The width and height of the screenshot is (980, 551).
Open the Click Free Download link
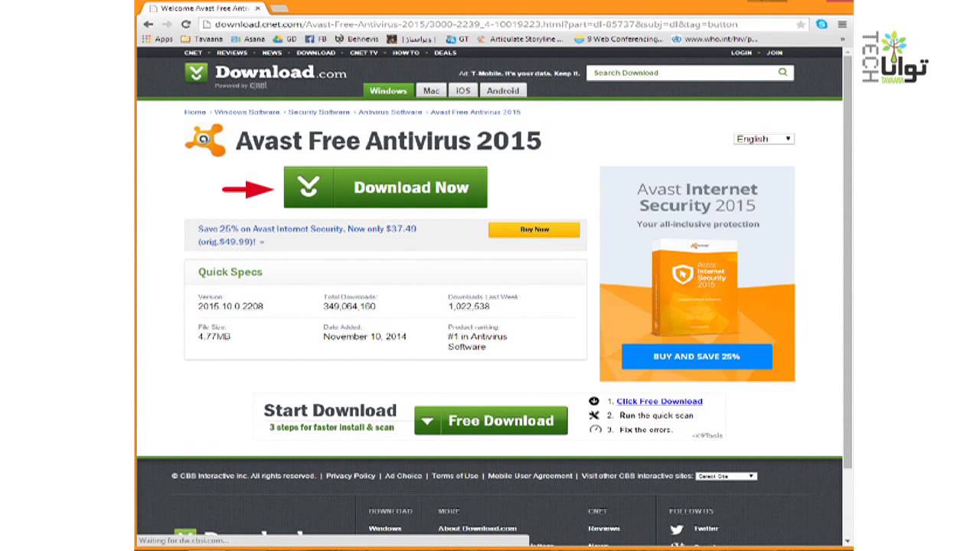point(659,401)
